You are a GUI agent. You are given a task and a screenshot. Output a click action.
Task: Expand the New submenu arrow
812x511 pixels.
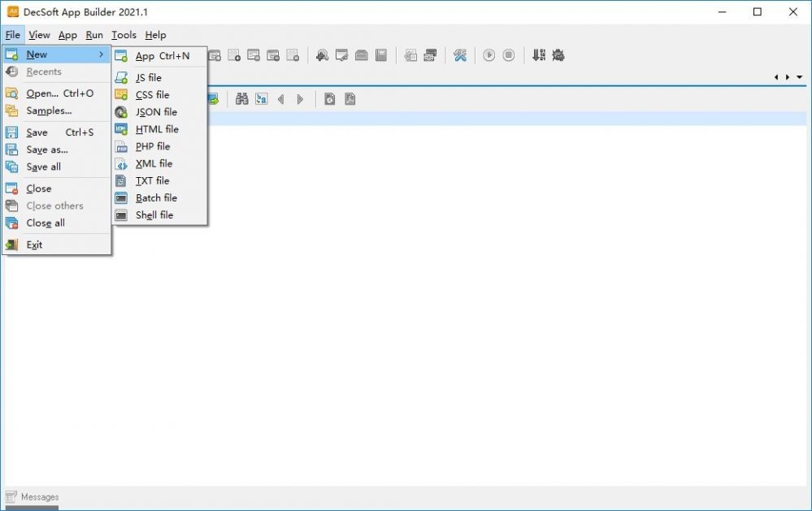click(x=101, y=54)
